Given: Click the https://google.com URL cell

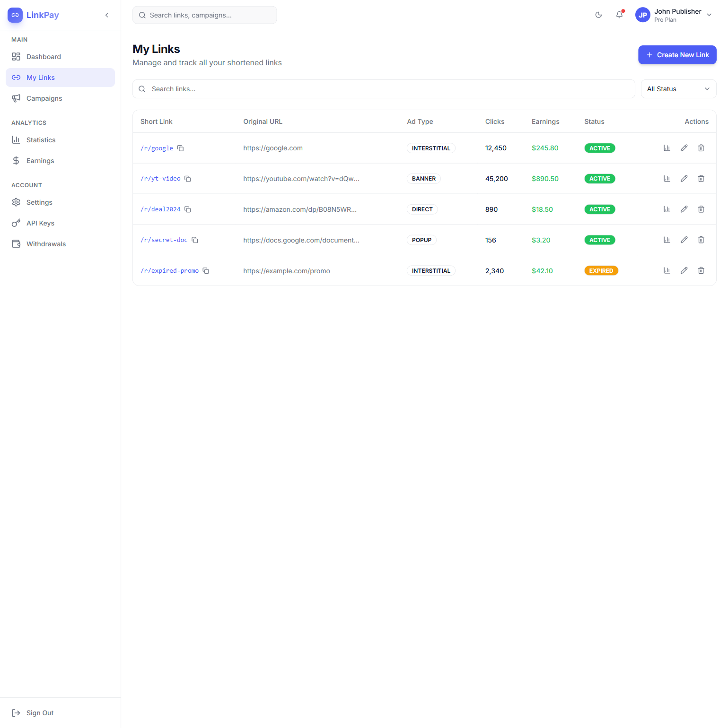Looking at the screenshot, I should (273, 148).
